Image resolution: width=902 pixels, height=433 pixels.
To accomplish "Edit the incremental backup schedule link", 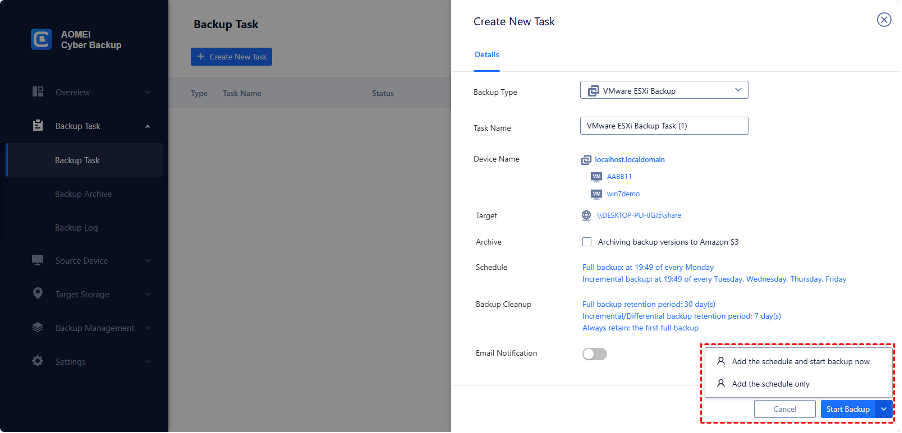I will click(714, 279).
